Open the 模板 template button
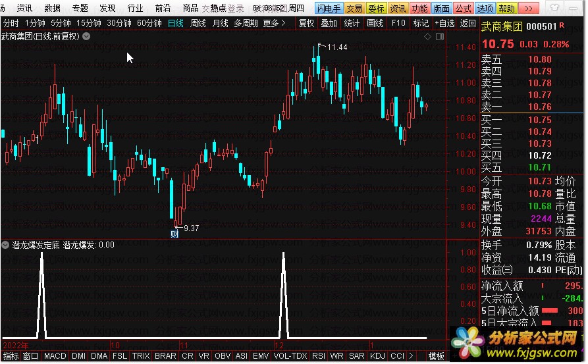Image resolution: width=588 pixels, height=364 pixels. click(x=436, y=355)
